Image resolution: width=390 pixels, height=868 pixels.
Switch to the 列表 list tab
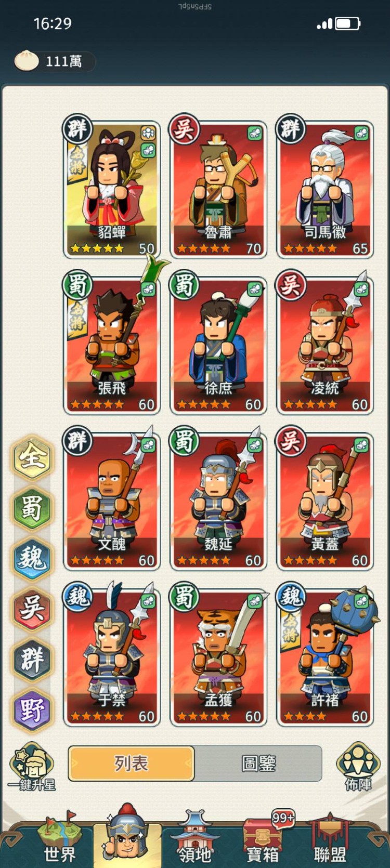click(131, 763)
